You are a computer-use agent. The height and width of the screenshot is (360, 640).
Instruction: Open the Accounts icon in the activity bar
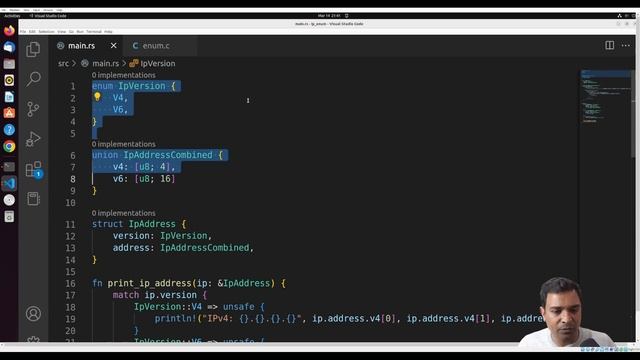point(33,313)
